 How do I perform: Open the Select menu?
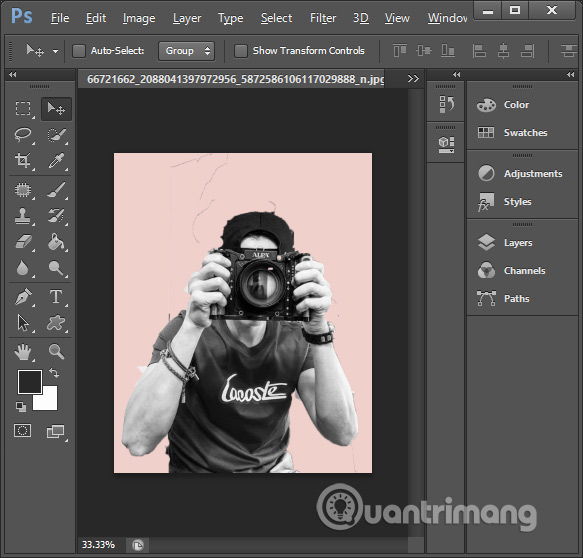click(x=276, y=18)
